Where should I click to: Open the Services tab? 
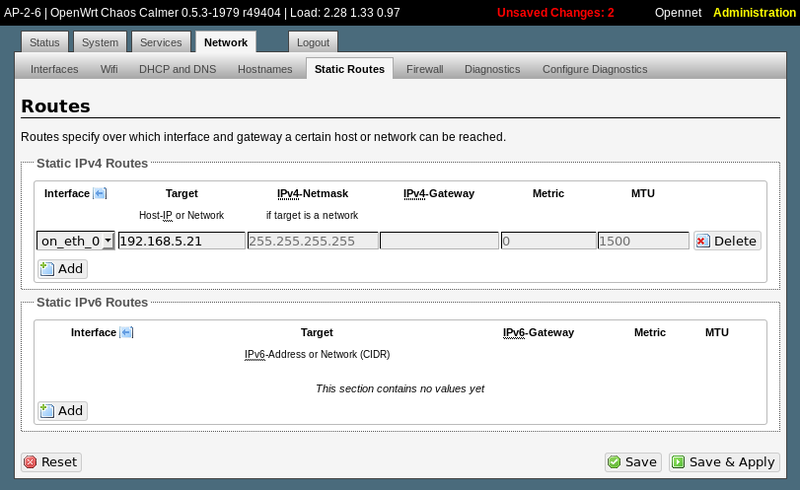pyautogui.click(x=161, y=42)
